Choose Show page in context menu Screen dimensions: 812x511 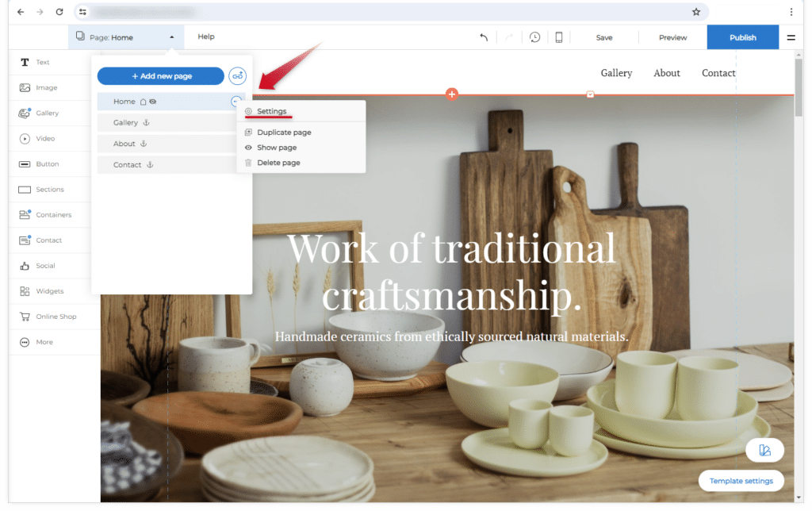pyautogui.click(x=277, y=148)
